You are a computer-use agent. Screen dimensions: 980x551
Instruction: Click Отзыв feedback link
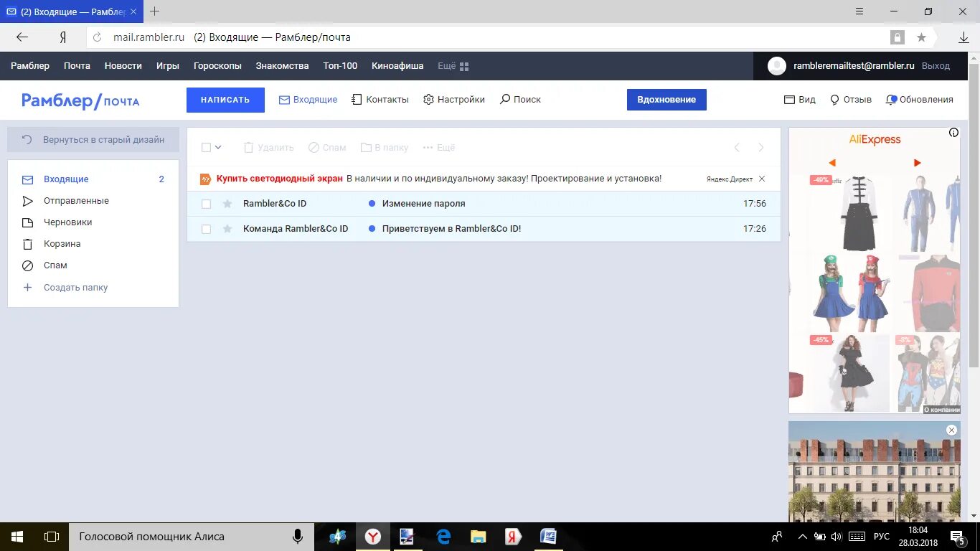pyautogui.click(x=850, y=100)
